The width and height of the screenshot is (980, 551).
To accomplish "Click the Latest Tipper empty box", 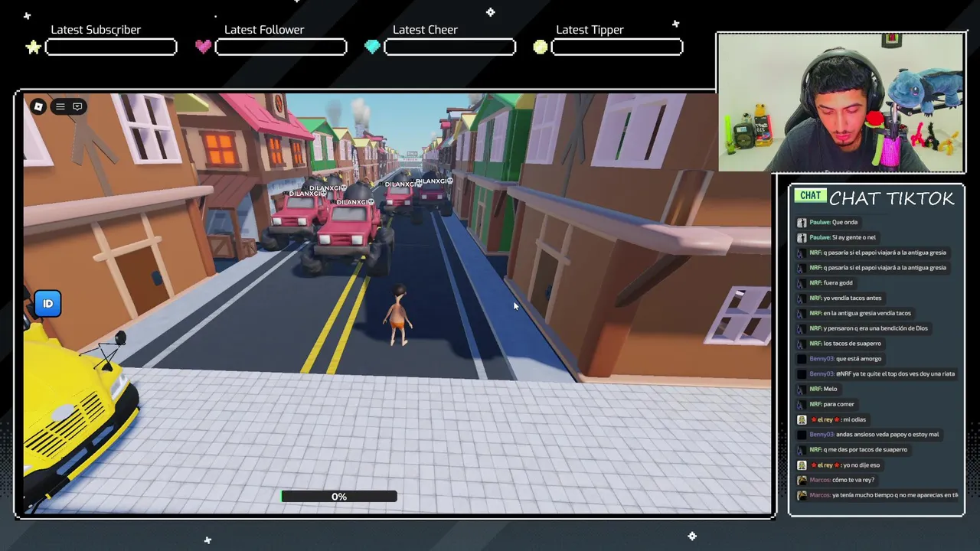I will click(x=617, y=47).
